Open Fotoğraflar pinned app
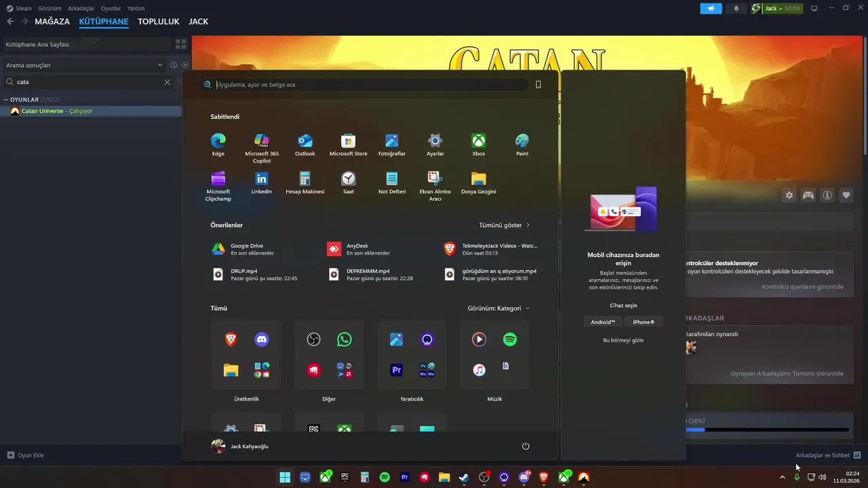Viewport: 868px width, 488px height. point(392,144)
